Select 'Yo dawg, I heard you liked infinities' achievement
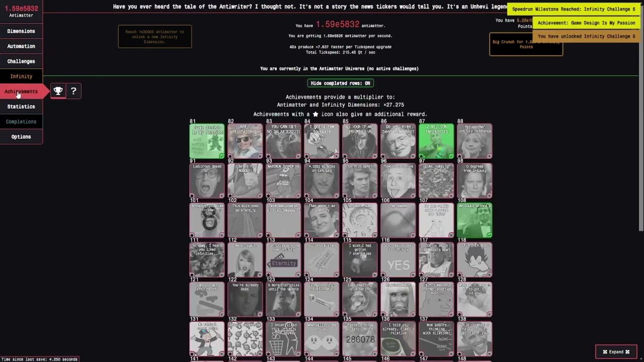Screen dimensions: 644x362 pyautogui.click(x=207, y=260)
